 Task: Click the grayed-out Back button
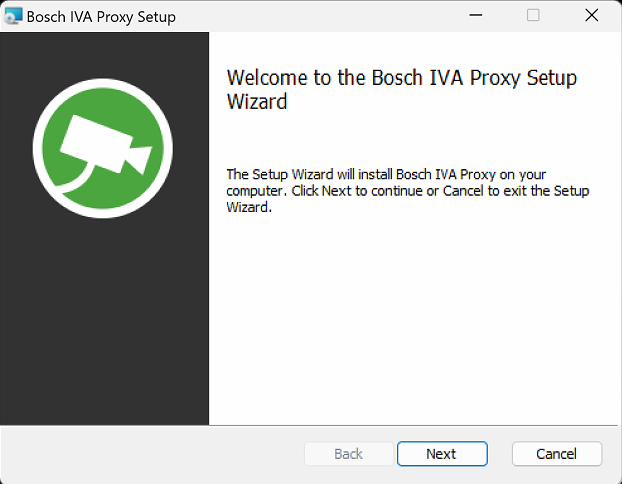click(x=348, y=454)
